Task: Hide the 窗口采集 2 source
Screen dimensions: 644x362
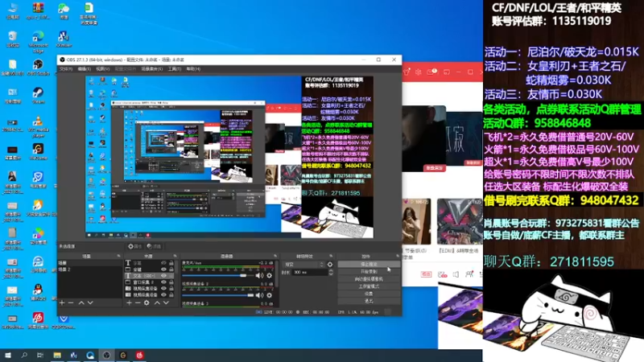Action: 163,282
